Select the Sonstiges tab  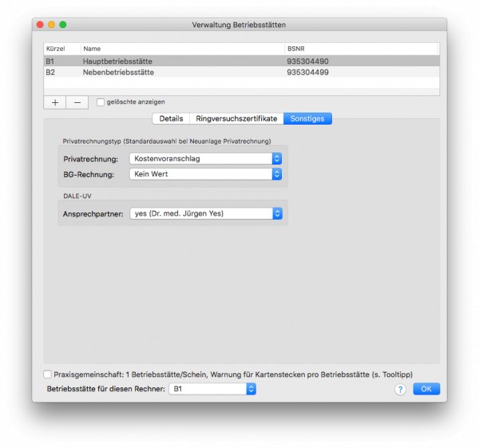point(307,118)
